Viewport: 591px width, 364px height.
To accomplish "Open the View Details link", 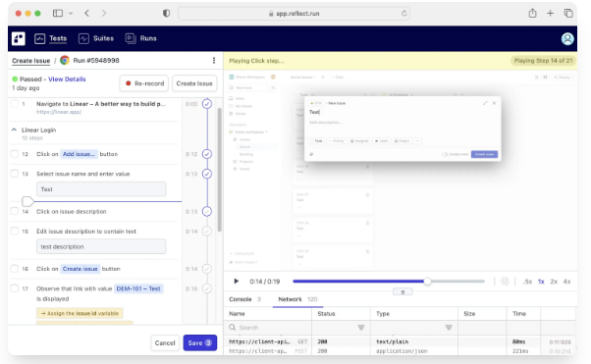I will tap(67, 79).
